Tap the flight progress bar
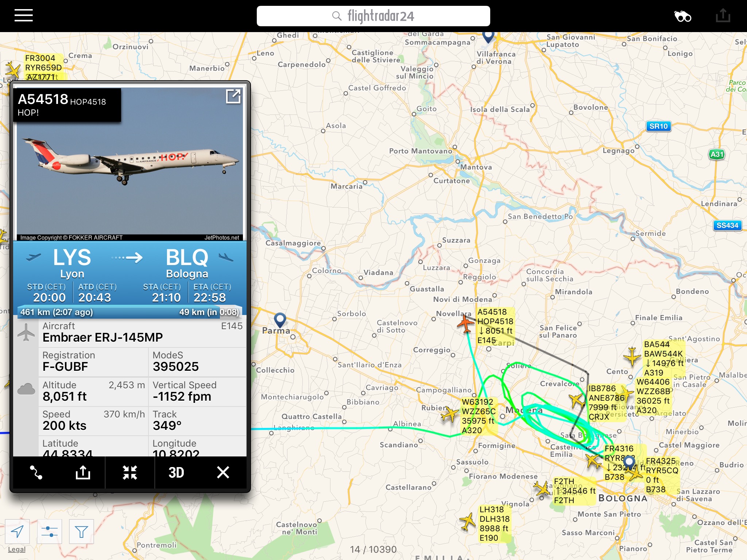747x560 pixels. [129, 312]
